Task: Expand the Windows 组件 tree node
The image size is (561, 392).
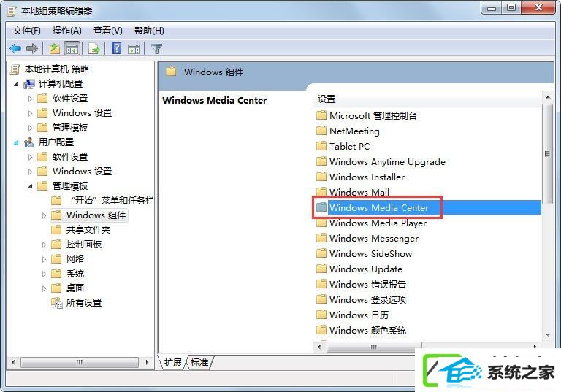Action: [x=44, y=215]
